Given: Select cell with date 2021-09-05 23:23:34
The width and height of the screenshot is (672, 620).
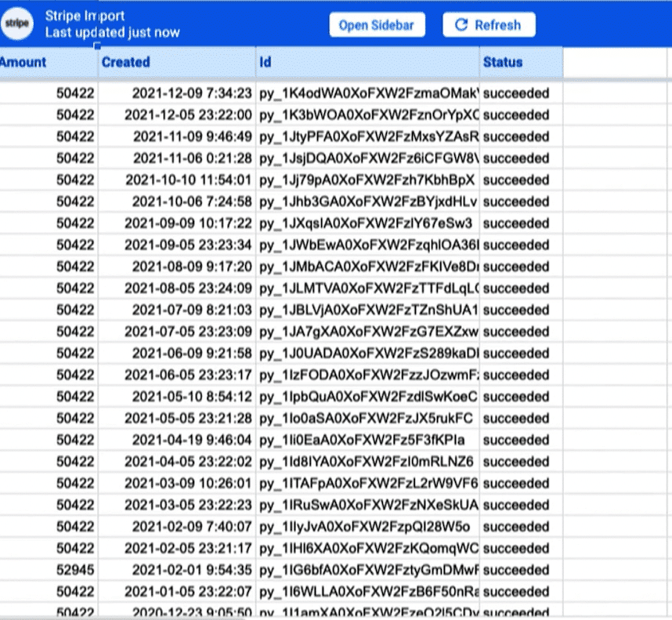Looking at the screenshot, I should coord(176,245).
